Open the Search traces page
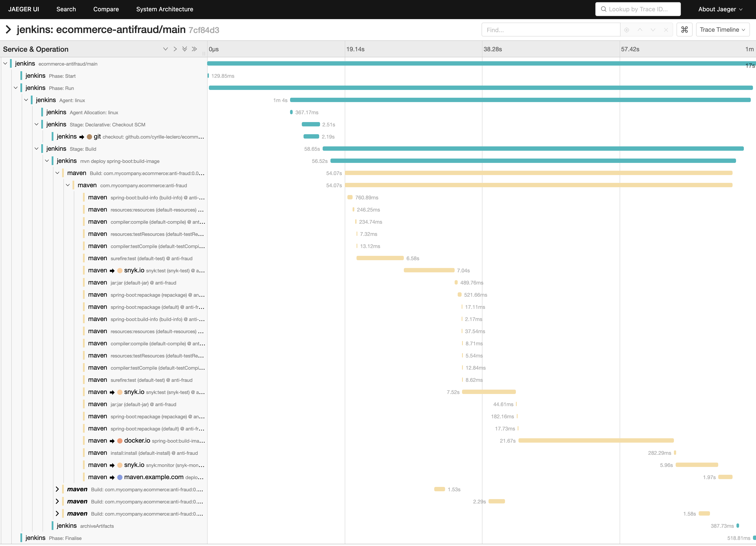The width and height of the screenshot is (756, 546). click(66, 9)
